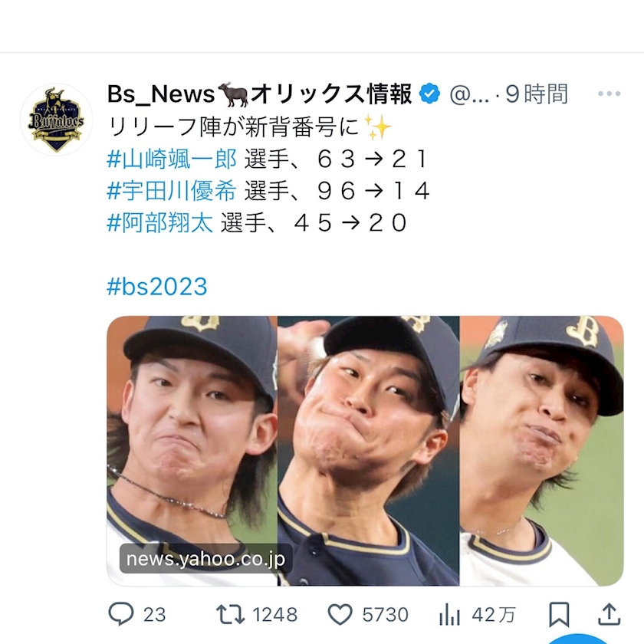View the left player photo
Viewport: 644px width, 644px height.
pyautogui.click(x=192, y=451)
